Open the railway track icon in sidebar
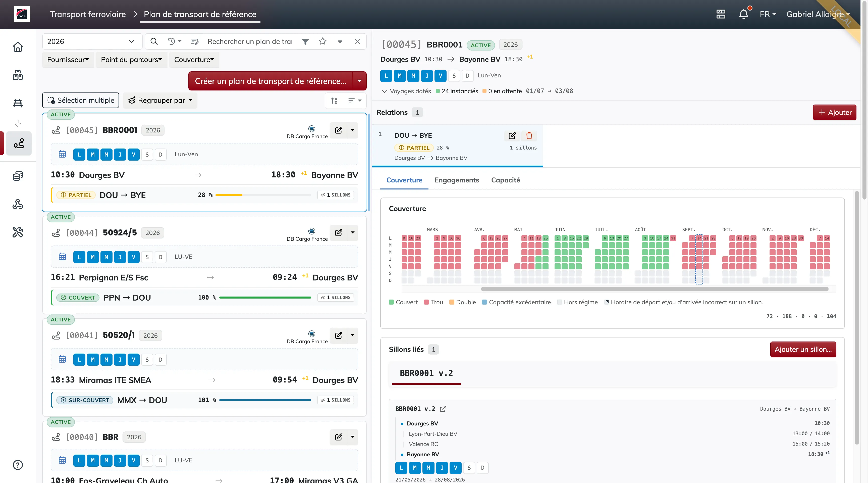 (x=18, y=103)
